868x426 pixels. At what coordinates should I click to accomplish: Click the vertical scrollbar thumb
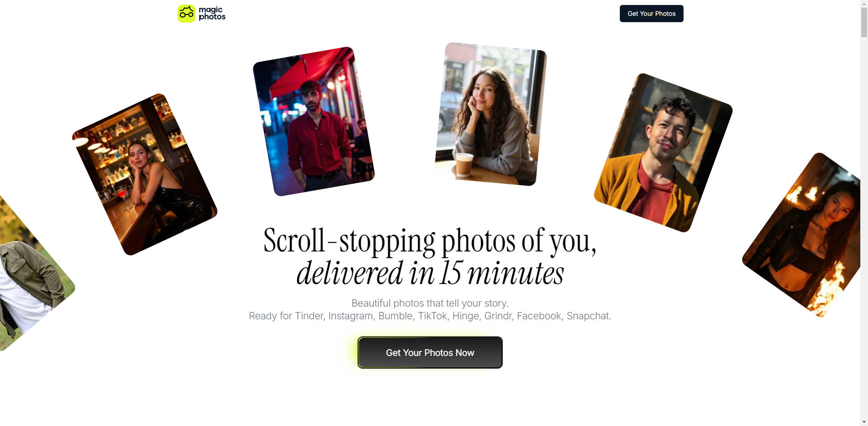864,23
